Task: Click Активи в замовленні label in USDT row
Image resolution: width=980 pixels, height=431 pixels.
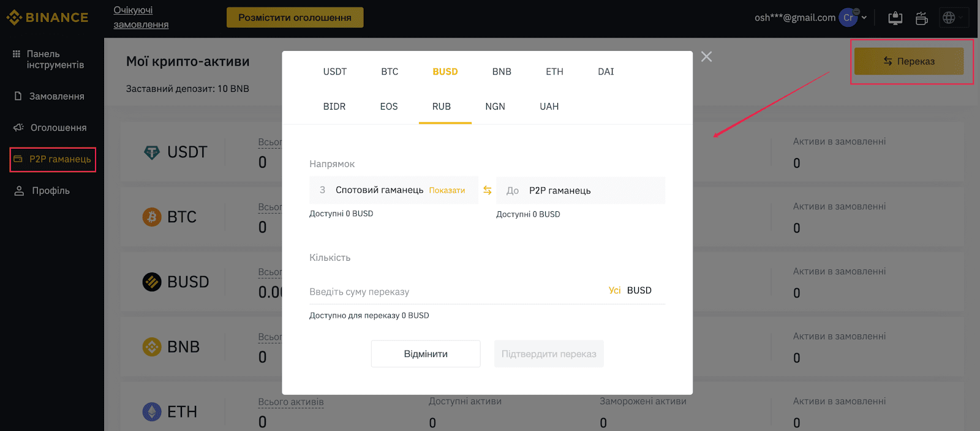Action: coord(839,141)
